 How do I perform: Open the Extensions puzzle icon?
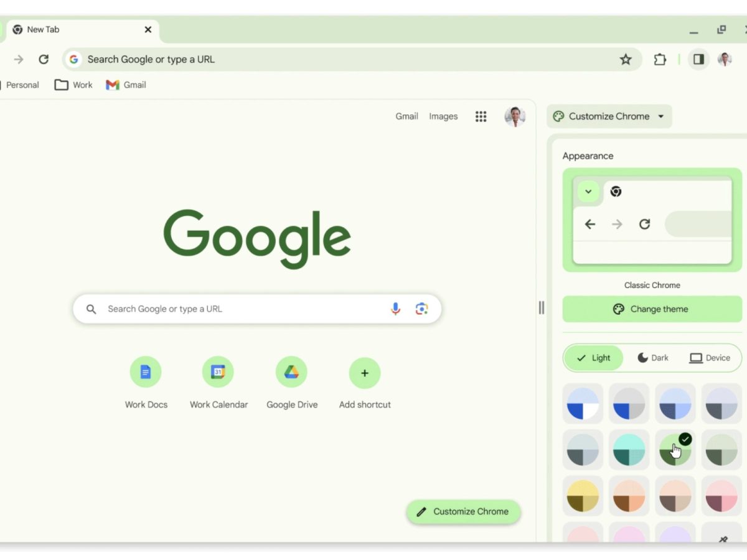pos(660,60)
